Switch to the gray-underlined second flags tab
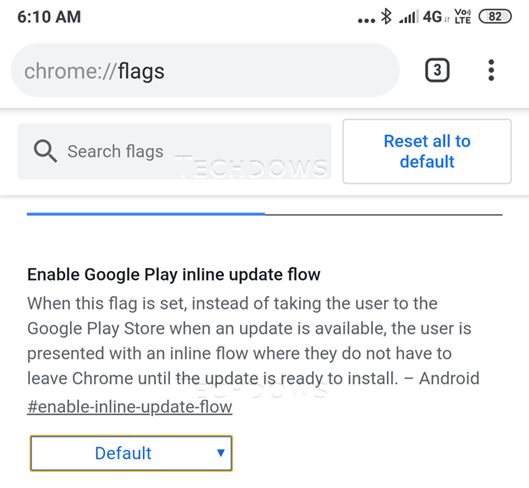The image size is (529, 488). click(384, 214)
